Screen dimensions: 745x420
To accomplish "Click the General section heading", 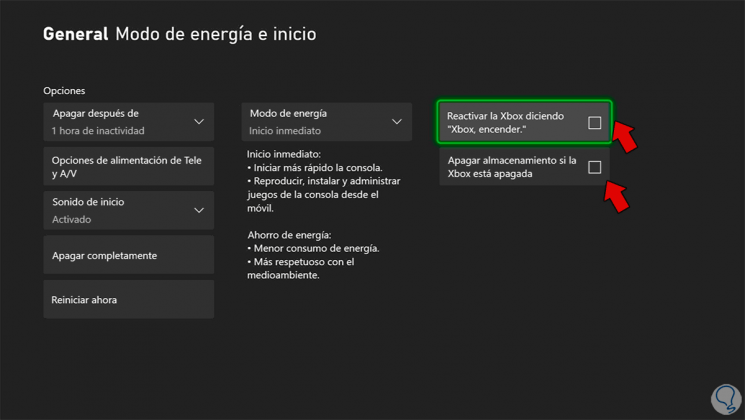I will 75,34.
